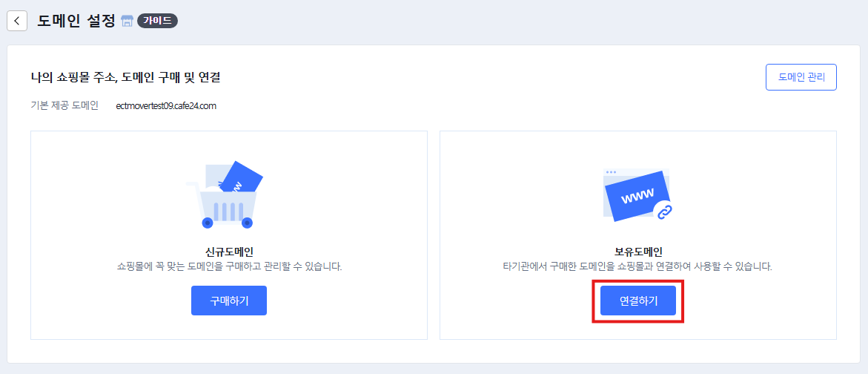The image size is (868, 374).
Task: Click the chain link icon on www card
Action: 663,211
